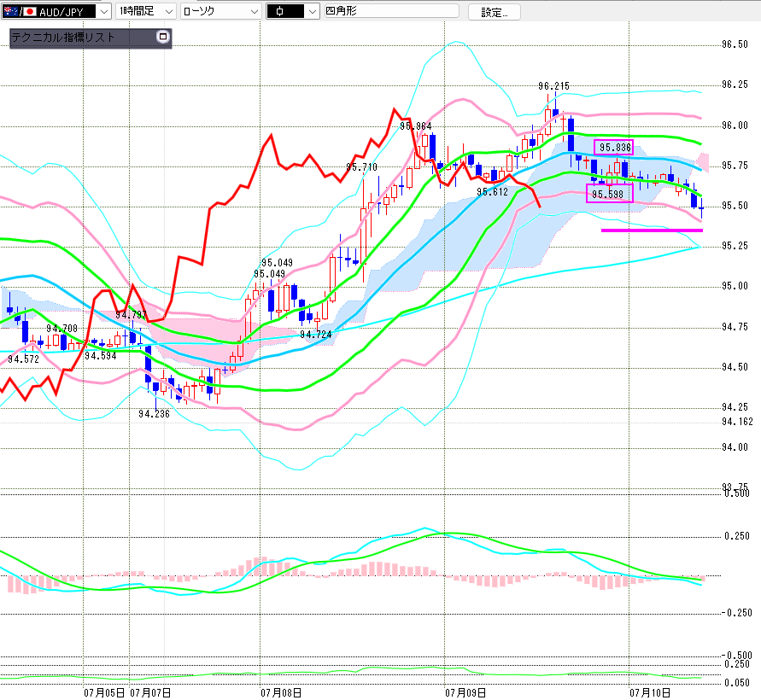Click the 95.25 price axis label
Viewport: 761px width, 700px height.
coord(735,246)
